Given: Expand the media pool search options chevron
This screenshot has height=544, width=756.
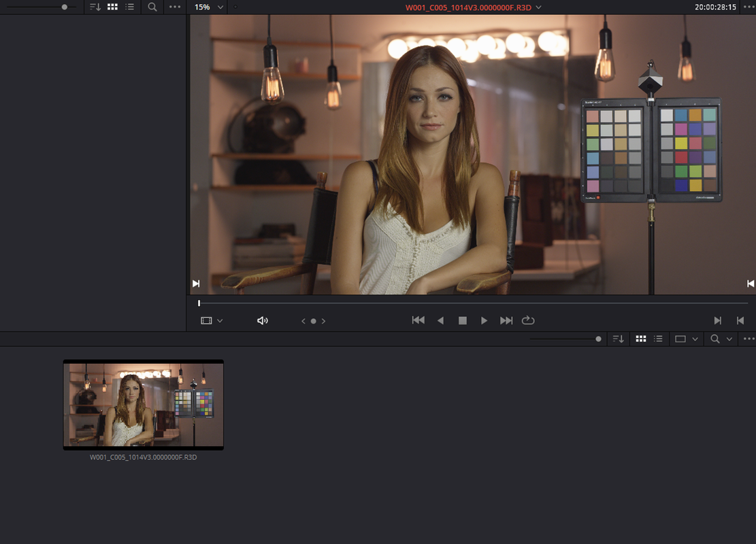Looking at the screenshot, I should (729, 339).
